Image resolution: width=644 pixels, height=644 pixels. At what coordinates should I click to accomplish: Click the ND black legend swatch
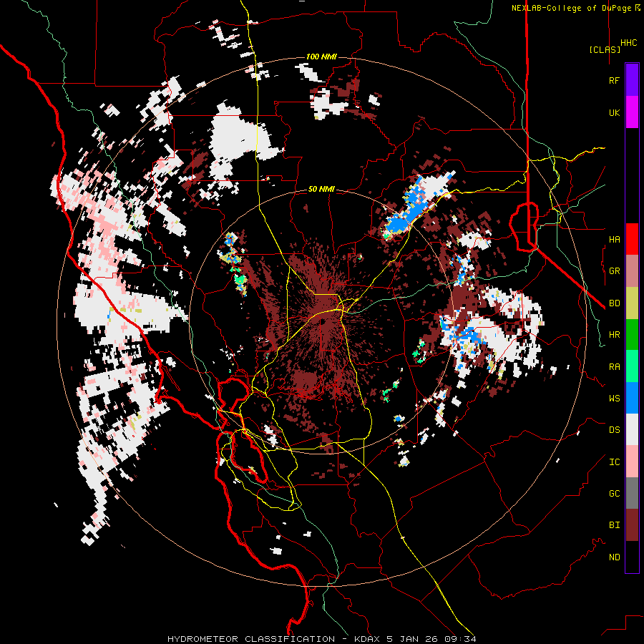[x=632, y=557]
